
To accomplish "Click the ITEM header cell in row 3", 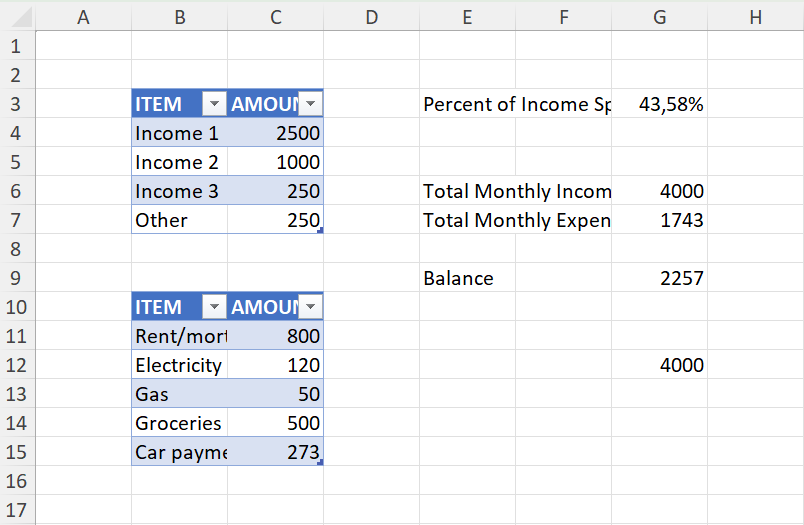I will [179, 104].
